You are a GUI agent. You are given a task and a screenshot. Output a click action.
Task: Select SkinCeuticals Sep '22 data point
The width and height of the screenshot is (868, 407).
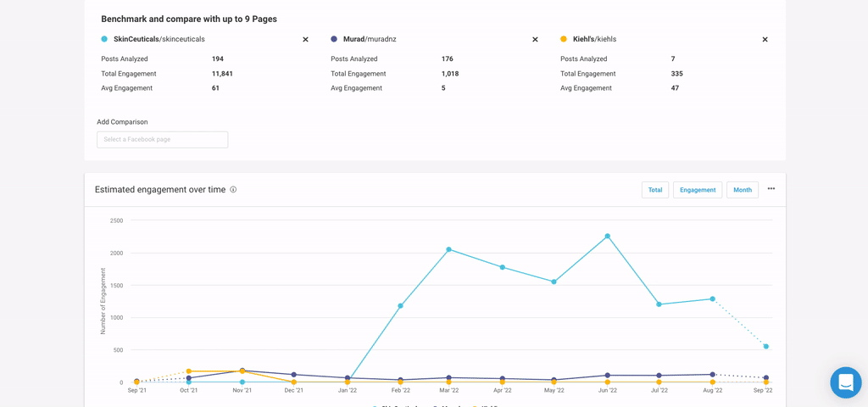tap(766, 347)
